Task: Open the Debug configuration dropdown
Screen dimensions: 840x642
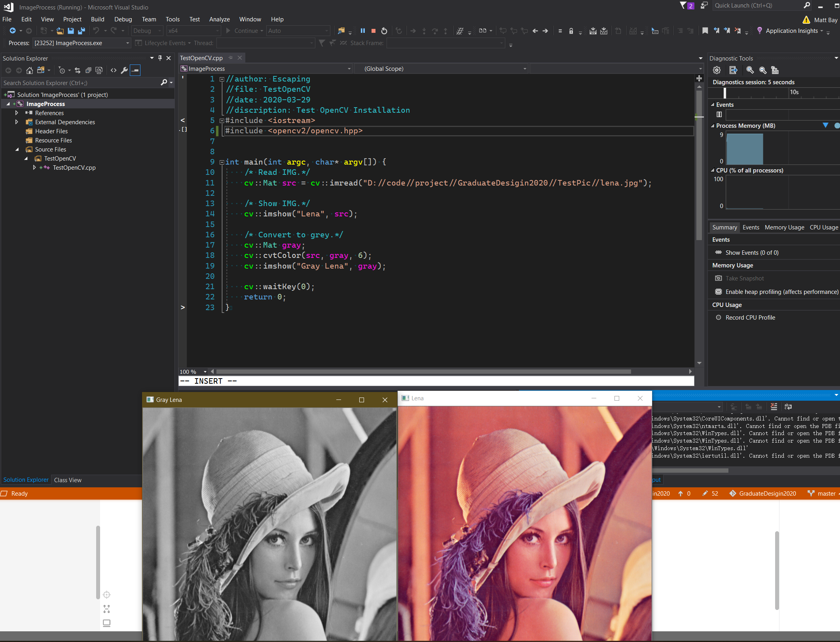Action: coord(147,31)
